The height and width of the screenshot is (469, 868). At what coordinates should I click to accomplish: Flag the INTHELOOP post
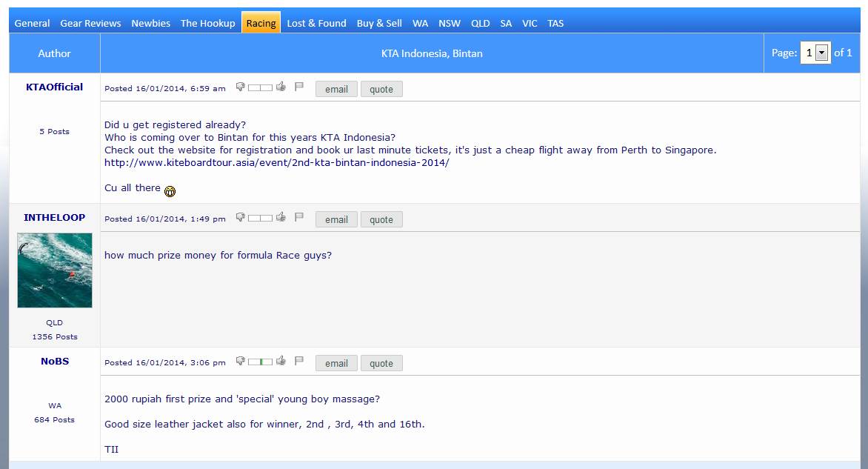[x=299, y=218]
